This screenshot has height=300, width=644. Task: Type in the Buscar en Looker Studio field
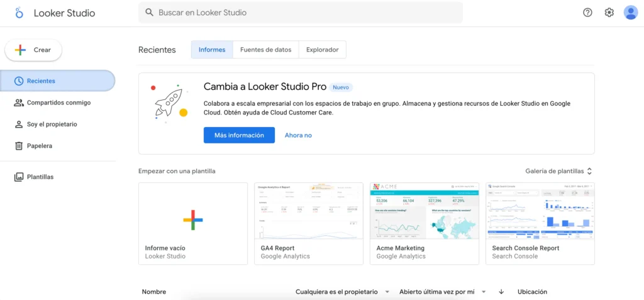click(x=302, y=13)
